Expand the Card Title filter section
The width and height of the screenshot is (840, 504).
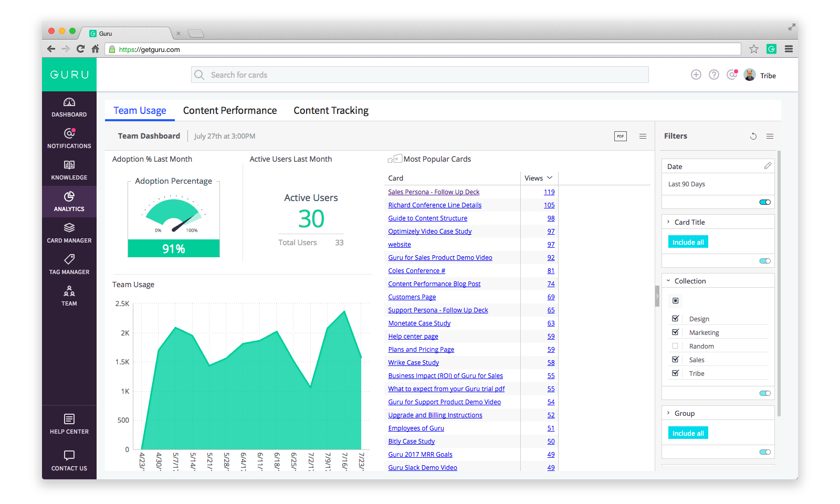click(x=668, y=222)
